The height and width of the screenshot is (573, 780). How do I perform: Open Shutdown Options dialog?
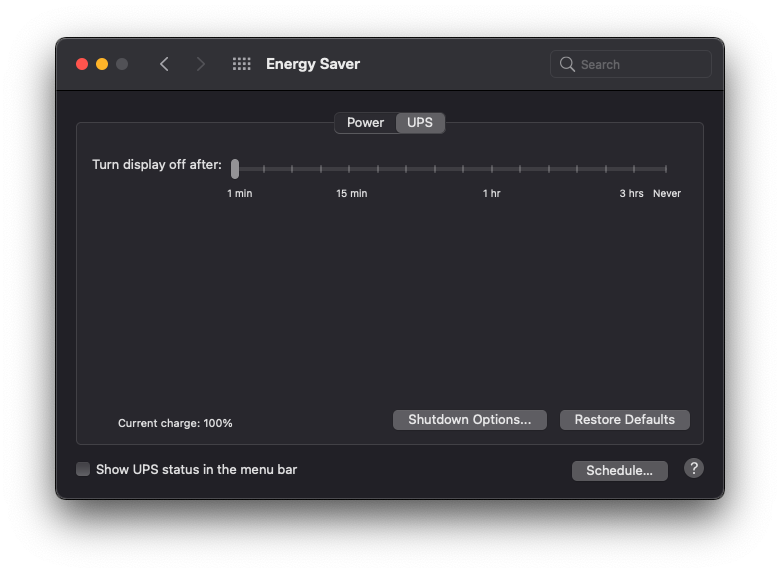470,420
